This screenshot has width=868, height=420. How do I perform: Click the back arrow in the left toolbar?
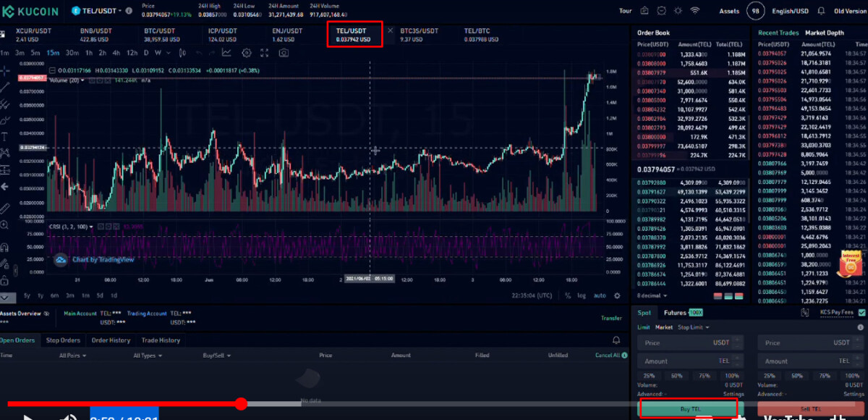tap(5, 186)
